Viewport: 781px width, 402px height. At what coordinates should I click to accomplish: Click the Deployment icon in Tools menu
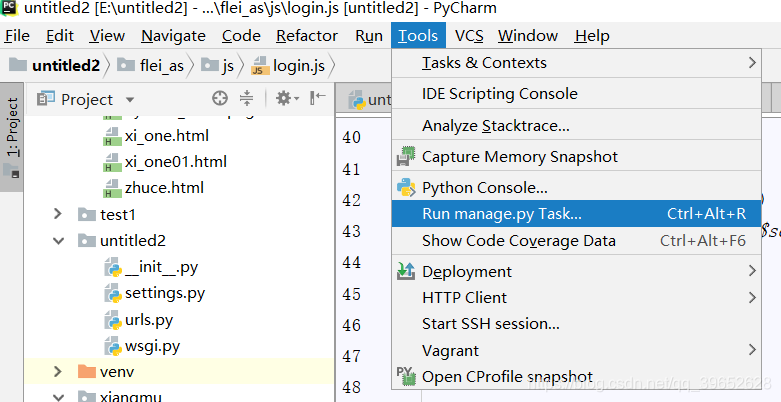pyautogui.click(x=406, y=271)
